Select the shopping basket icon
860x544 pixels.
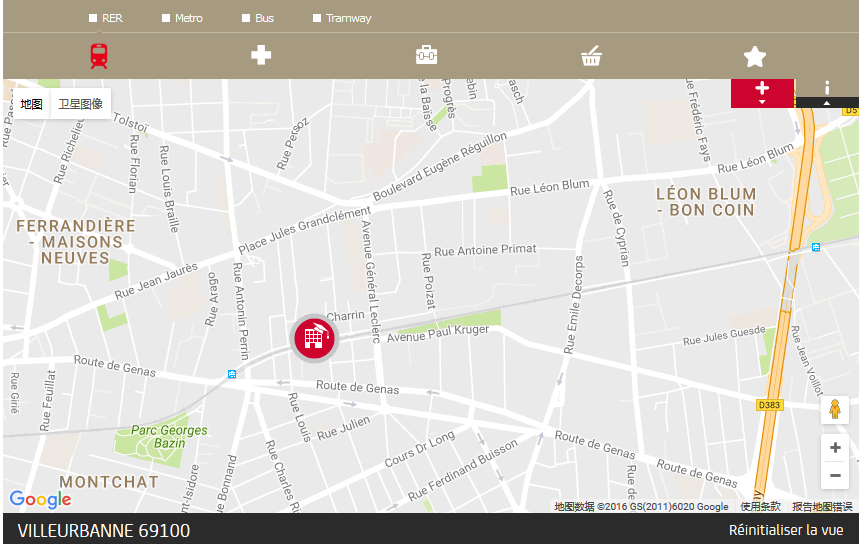591,56
